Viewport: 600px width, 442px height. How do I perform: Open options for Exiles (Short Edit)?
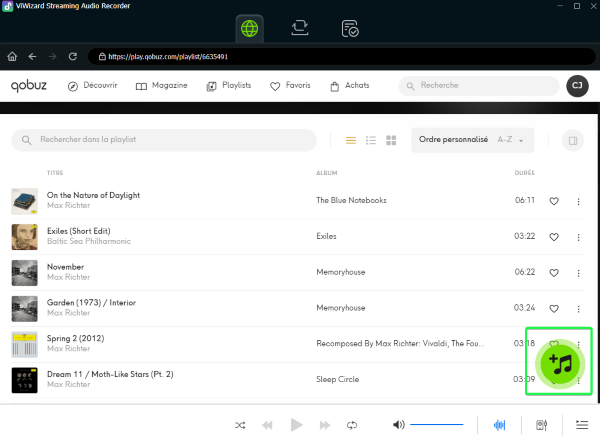tap(578, 237)
